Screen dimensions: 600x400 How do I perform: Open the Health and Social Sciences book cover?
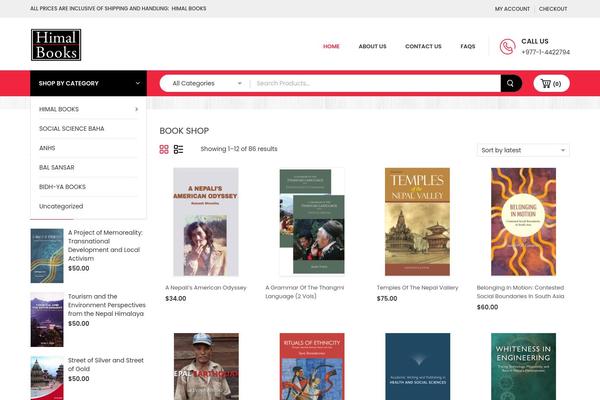[417, 366]
